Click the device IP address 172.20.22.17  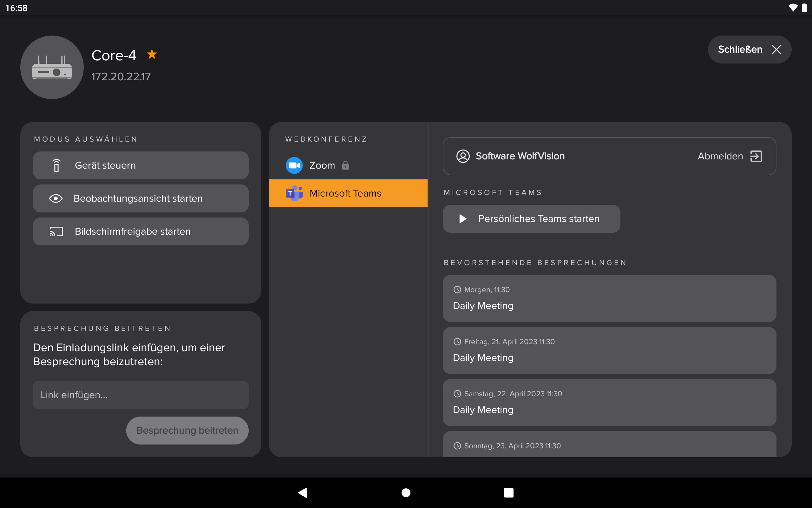tap(121, 77)
